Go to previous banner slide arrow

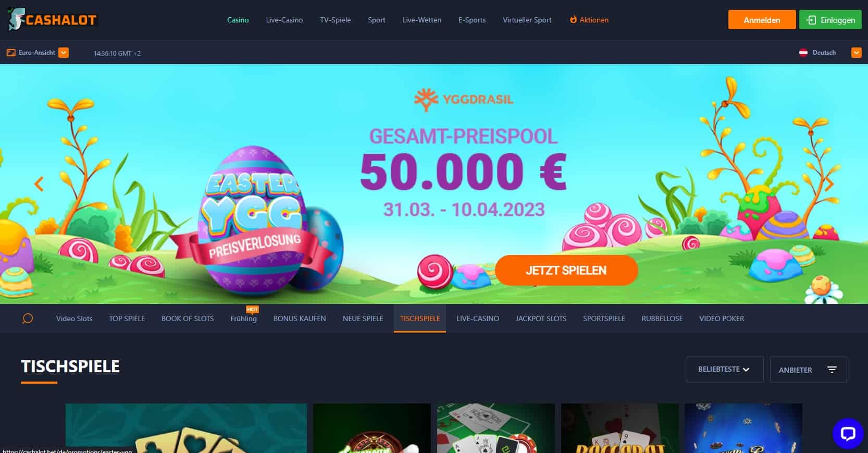pyautogui.click(x=39, y=184)
